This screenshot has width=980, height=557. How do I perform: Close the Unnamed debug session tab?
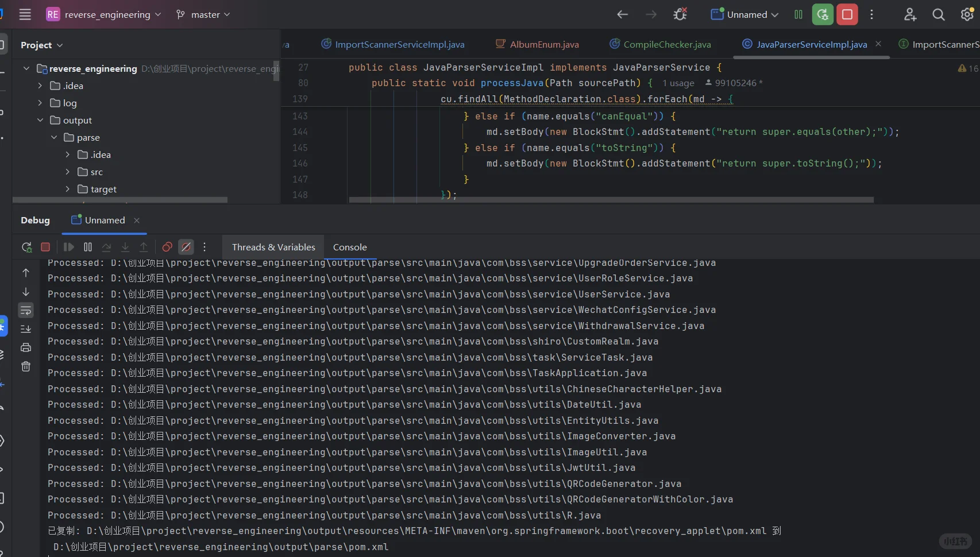coord(137,221)
